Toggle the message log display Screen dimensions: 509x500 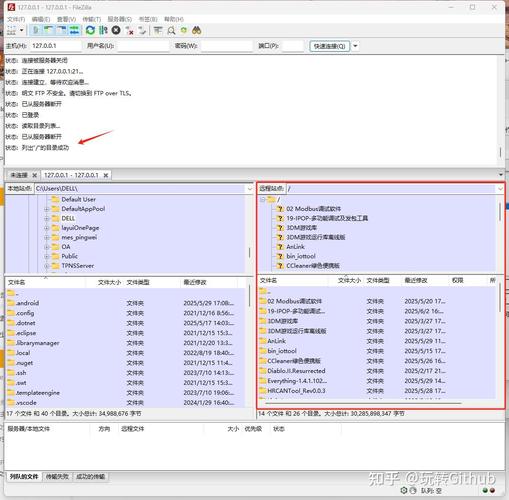35,31
